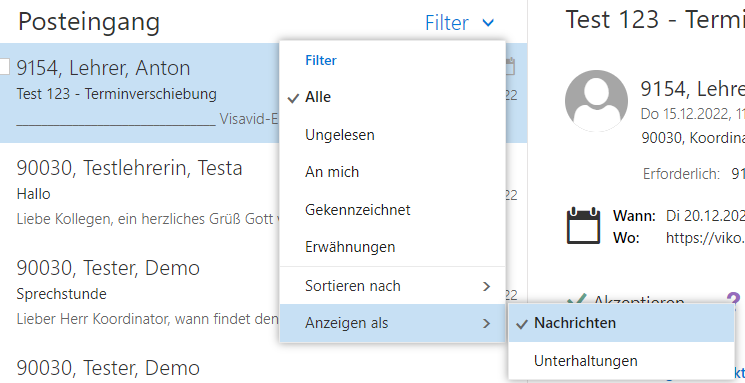Tick the checkbox next to Lehrer, Anton

[4, 67]
